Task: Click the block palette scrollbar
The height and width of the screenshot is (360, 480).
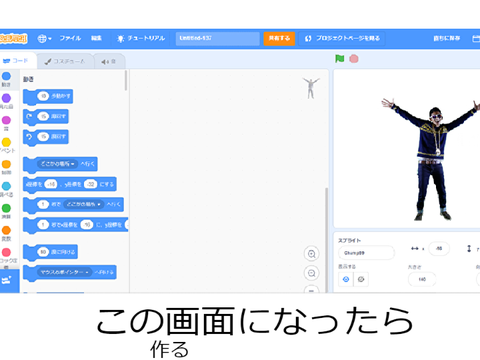Action: coord(126,80)
